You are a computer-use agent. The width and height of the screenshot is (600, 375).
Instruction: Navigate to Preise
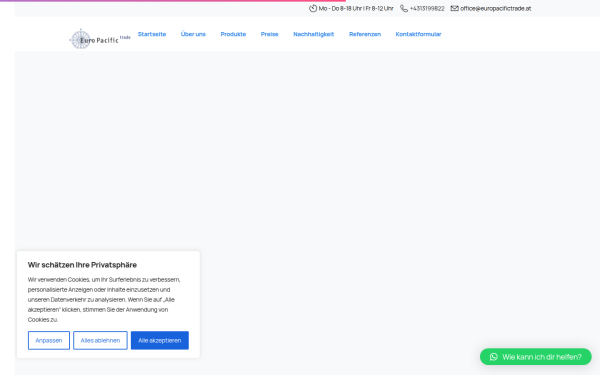pyautogui.click(x=269, y=34)
